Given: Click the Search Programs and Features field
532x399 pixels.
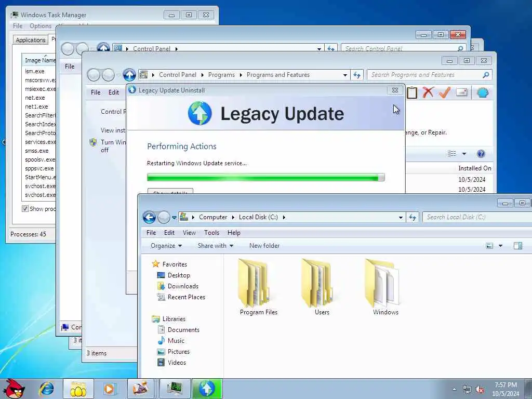Looking at the screenshot, I should [429, 75].
